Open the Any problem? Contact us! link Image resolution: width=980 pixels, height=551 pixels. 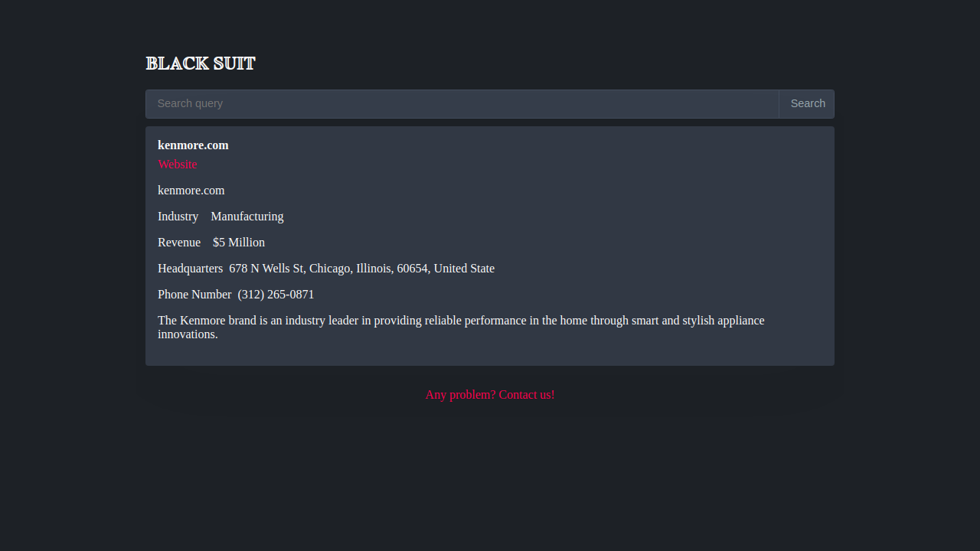click(490, 395)
